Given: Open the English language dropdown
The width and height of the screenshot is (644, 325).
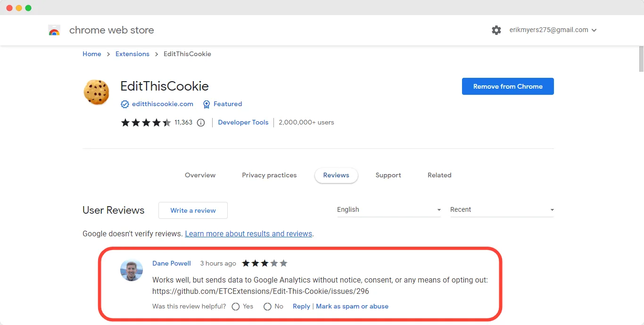Looking at the screenshot, I should [x=389, y=210].
